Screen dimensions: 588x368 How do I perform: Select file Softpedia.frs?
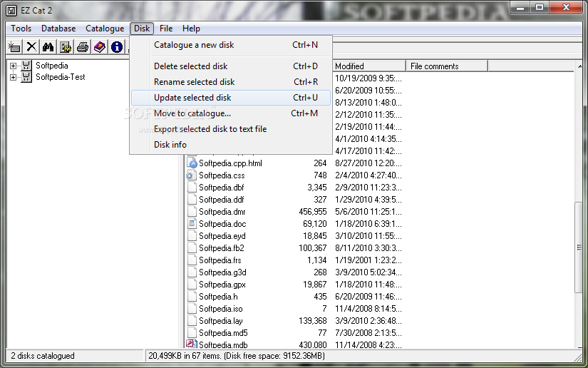pyautogui.click(x=220, y=260)
